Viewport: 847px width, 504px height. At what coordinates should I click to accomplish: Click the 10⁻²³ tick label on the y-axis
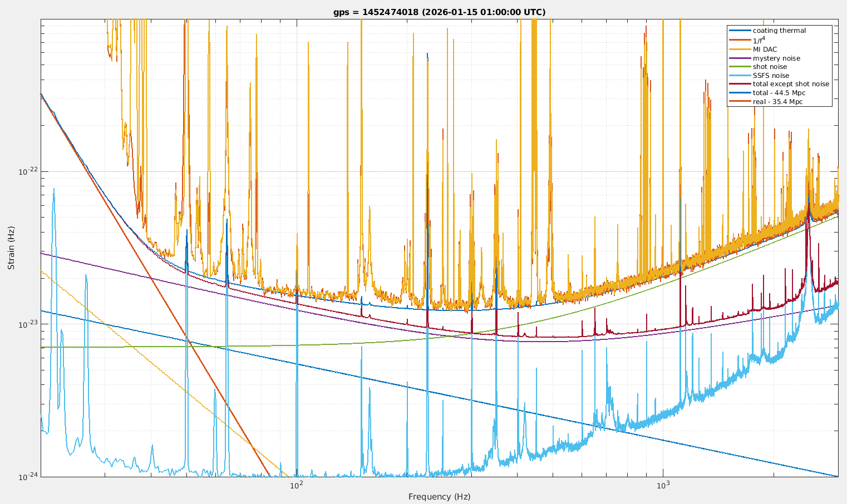pyautogui.click(x=28, y=324)
